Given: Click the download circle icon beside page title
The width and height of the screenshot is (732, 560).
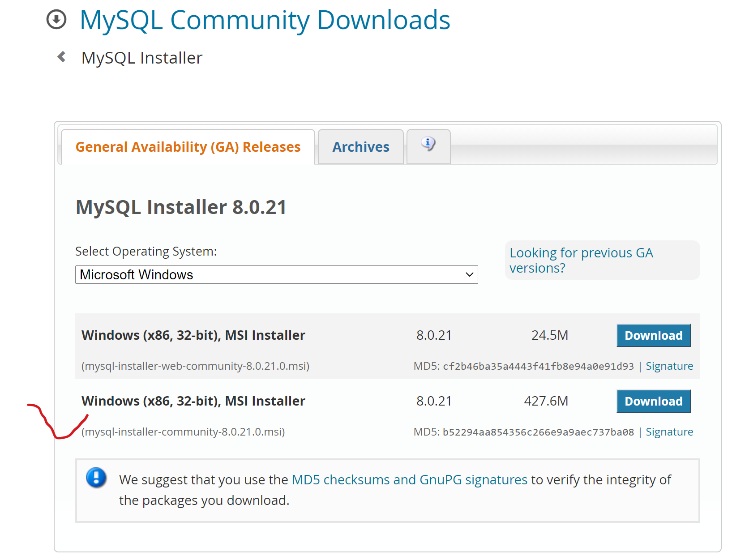Looking at the screenshot, I should click(x=56, y=20).
